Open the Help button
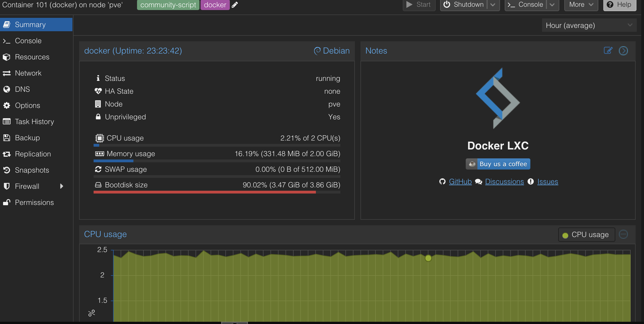 coord(620,5)
